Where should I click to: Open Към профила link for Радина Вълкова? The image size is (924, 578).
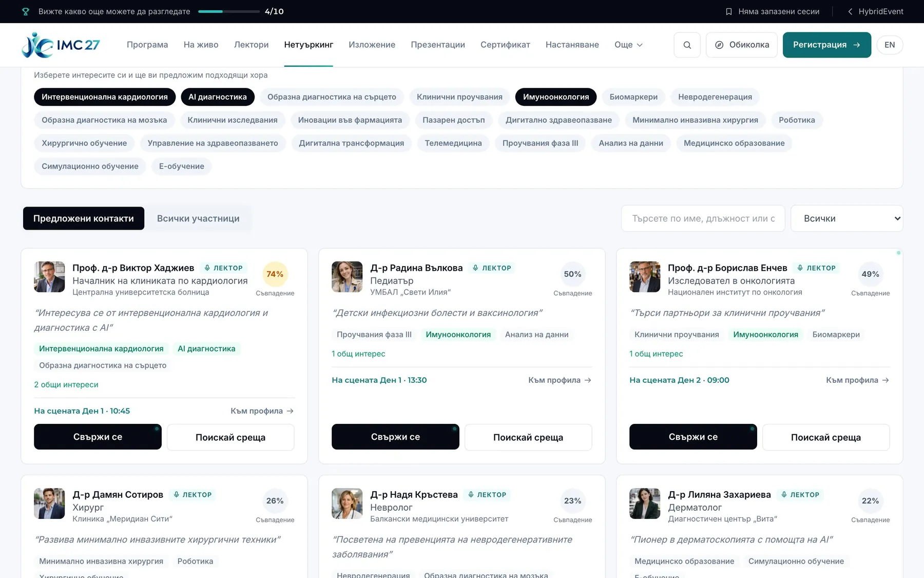pyautogui.click(x=560, y=380)
